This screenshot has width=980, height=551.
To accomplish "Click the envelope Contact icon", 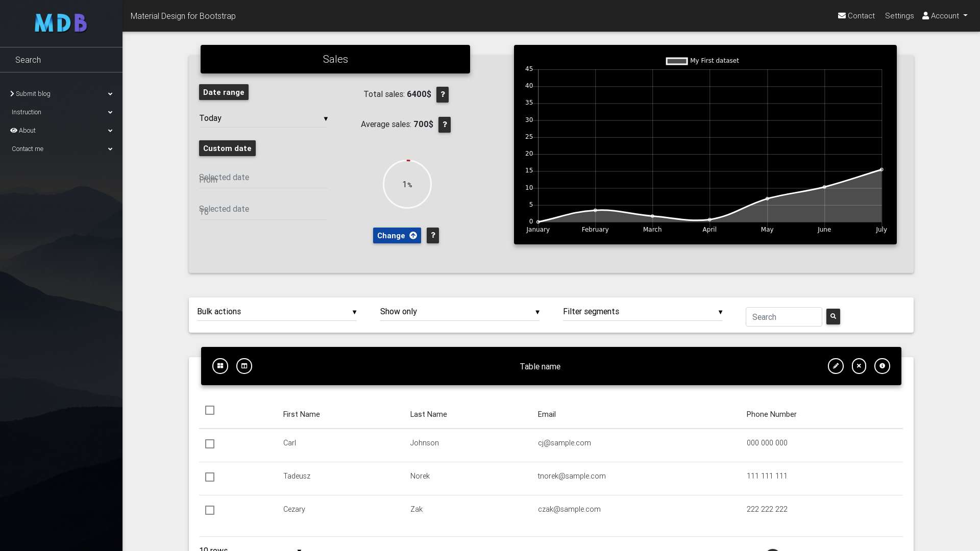I will [x=842, y=16].
